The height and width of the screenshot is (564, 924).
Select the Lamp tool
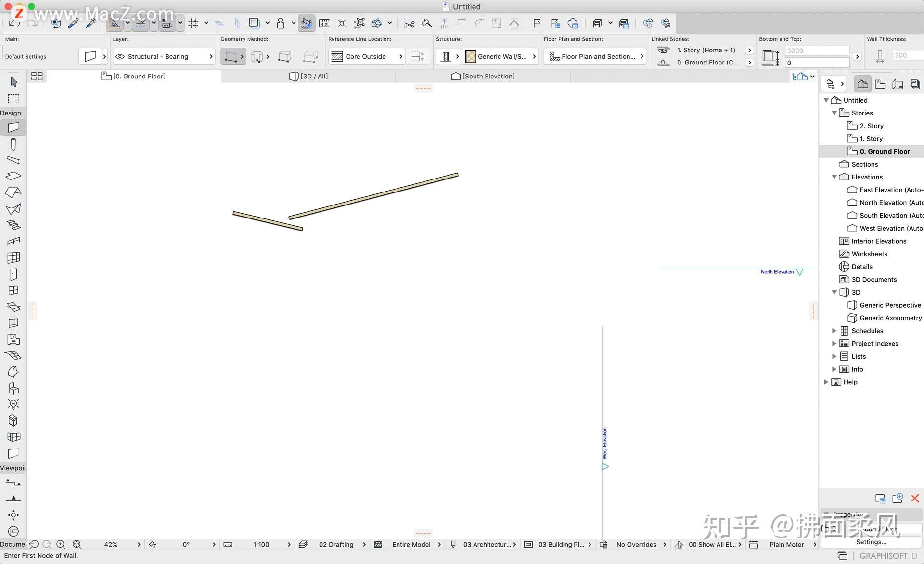(x=13, y=405)
